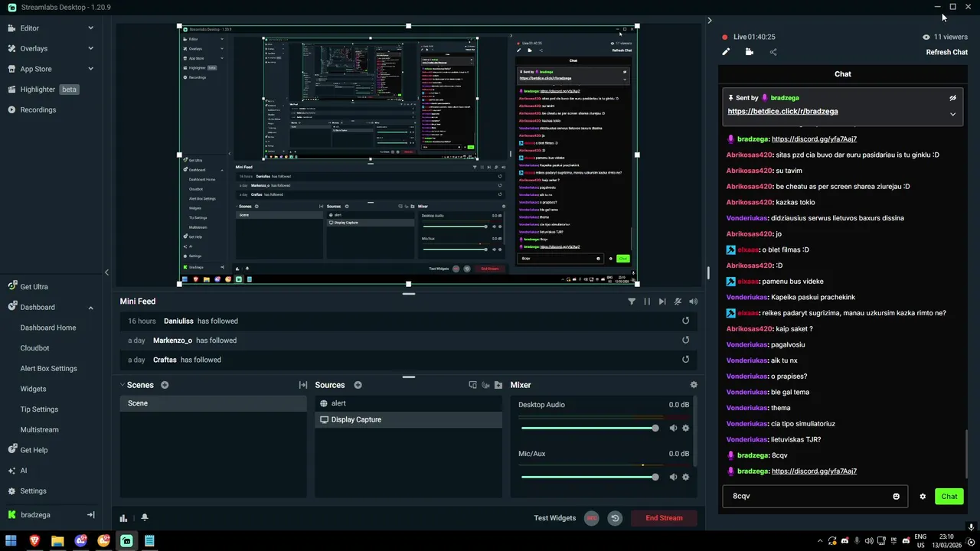Open audio sources icon in Sources header
The height and width of the screenshot is (551, 980).
point(485,385)
